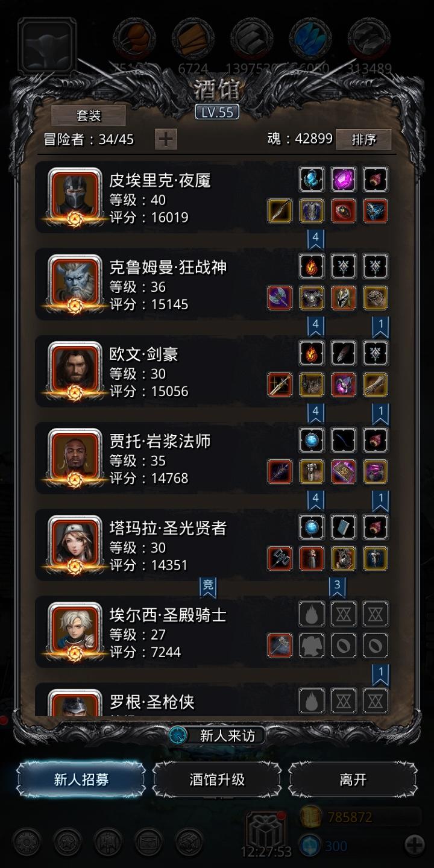The image size is (434, 868).
Task: Leave the tavern via 离开
Action: click(x=353, y=779)
